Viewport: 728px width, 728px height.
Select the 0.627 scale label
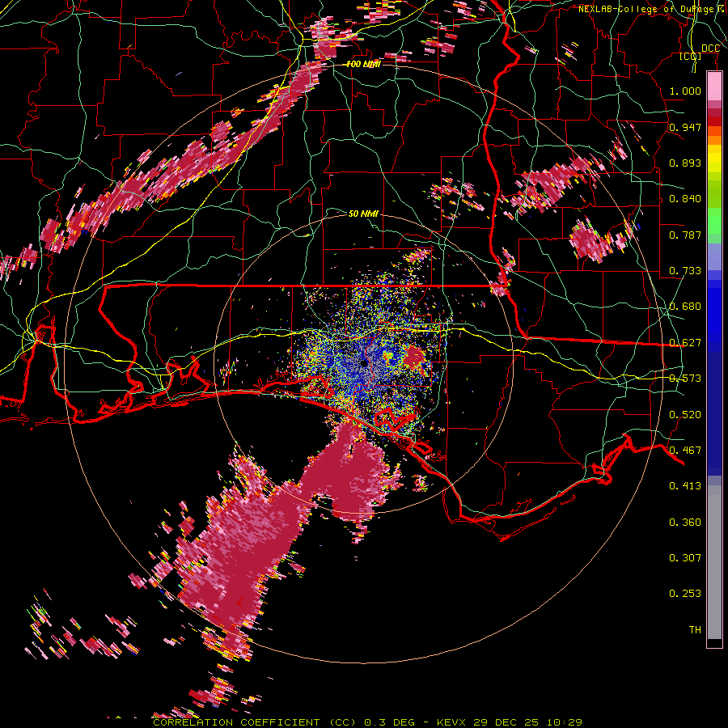coord(685,343)
